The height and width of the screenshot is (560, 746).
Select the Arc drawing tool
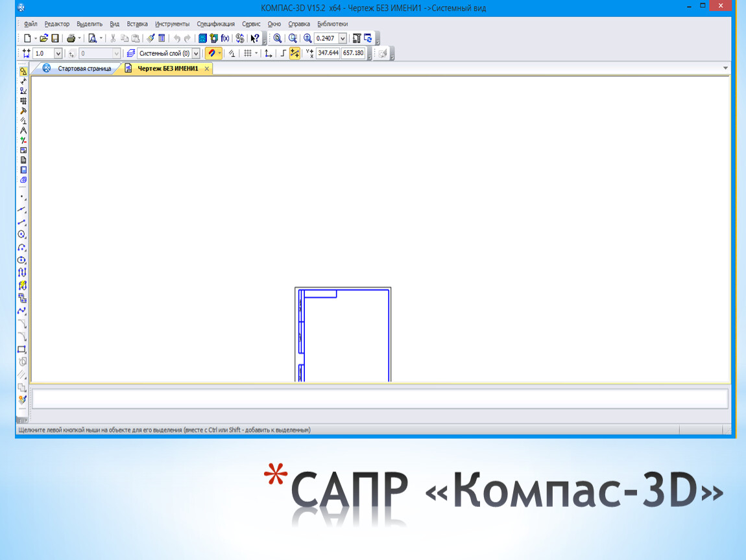(x=22, y=248)
